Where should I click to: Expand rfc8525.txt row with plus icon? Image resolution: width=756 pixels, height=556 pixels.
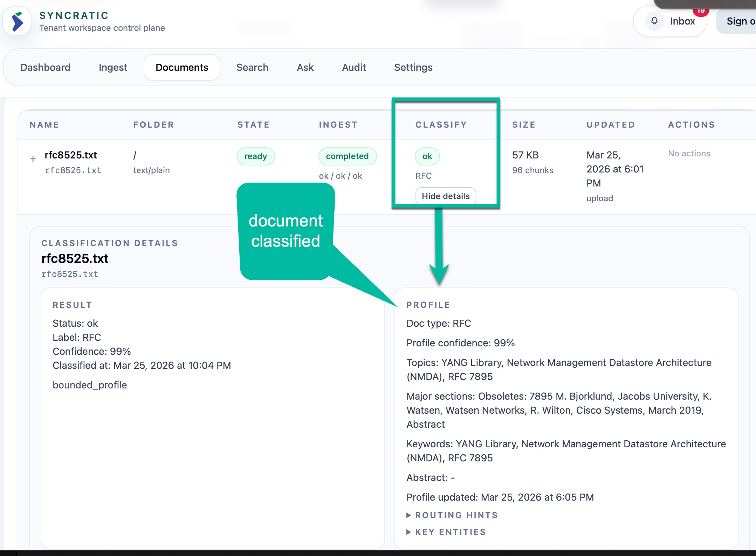pyautogui.click(x=33, y=159)
